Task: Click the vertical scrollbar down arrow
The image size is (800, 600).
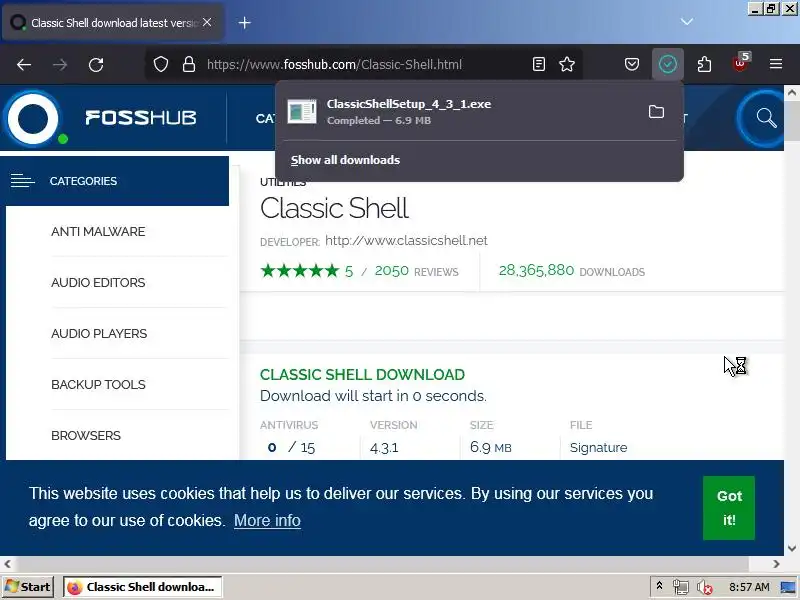Action: [792, 548]
